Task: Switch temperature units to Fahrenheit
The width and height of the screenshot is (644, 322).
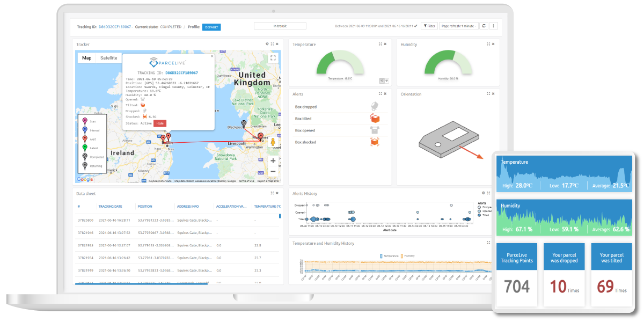Action: 386,80
